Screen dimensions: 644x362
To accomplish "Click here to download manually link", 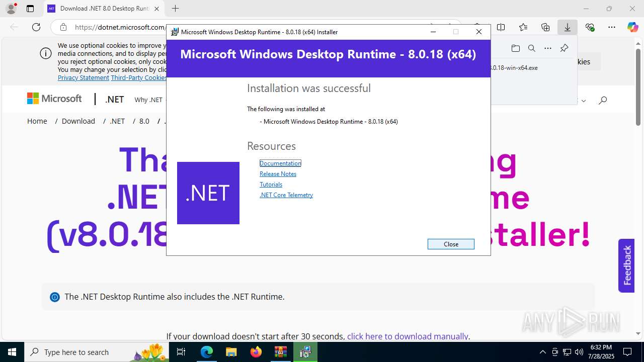I will [x=408, y=336].
